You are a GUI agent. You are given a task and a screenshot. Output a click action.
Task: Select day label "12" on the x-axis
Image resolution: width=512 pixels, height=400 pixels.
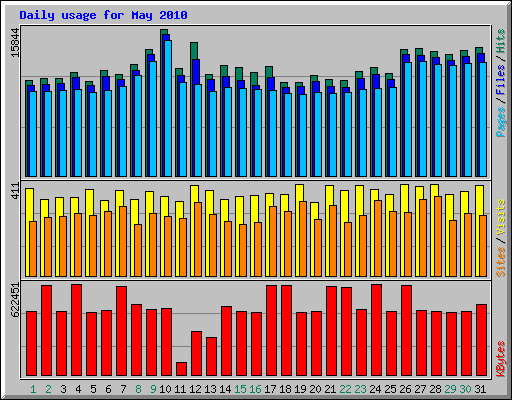point(195,389)
